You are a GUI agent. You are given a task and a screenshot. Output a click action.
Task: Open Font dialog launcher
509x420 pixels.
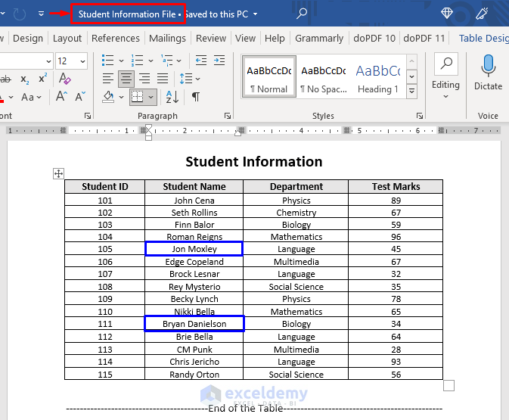point(88,116)
